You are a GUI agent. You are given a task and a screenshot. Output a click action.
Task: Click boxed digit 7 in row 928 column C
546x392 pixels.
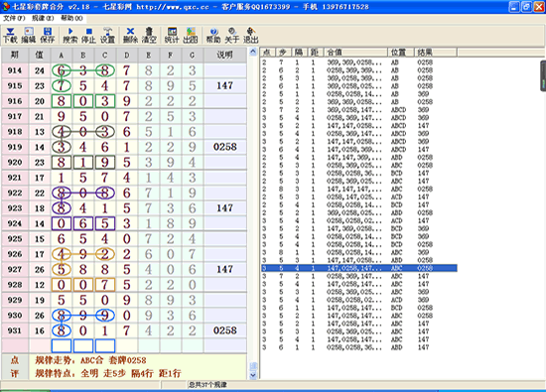pos(105,285)
